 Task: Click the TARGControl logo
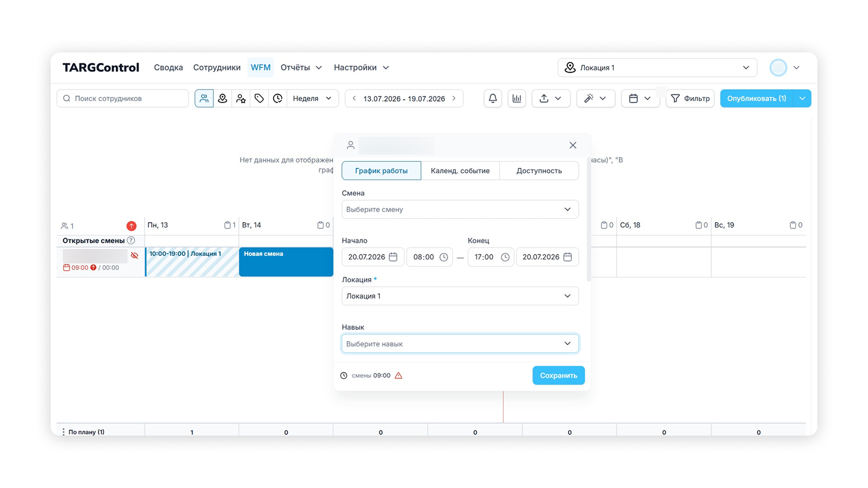pyautogui.click(x=101, y=68)
